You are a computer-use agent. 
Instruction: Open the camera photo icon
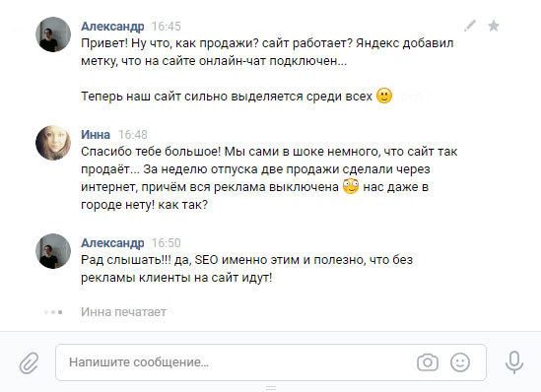click(428, 362)
